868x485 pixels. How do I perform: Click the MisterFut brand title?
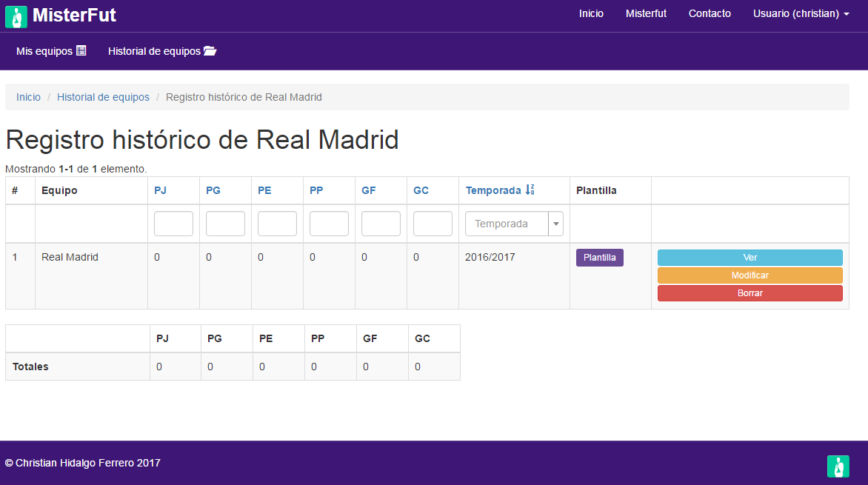click(x=74, y=15)
